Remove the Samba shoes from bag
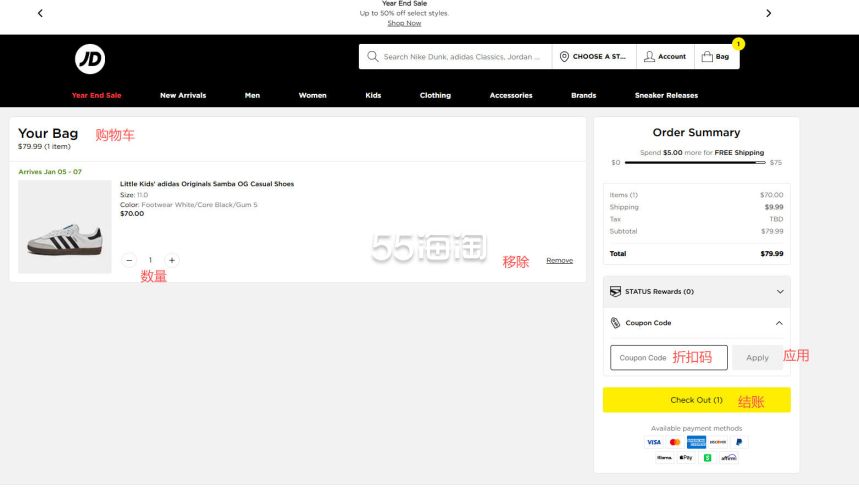Viewport: 859px width, 496px height. tap(559, 261)
